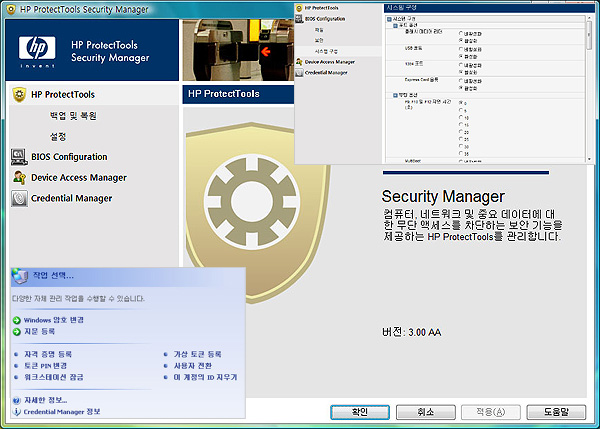This screenshot has height=429, width=600.
Task: Select 활성화 for USB 포트
Action: (x=461, y=56)
